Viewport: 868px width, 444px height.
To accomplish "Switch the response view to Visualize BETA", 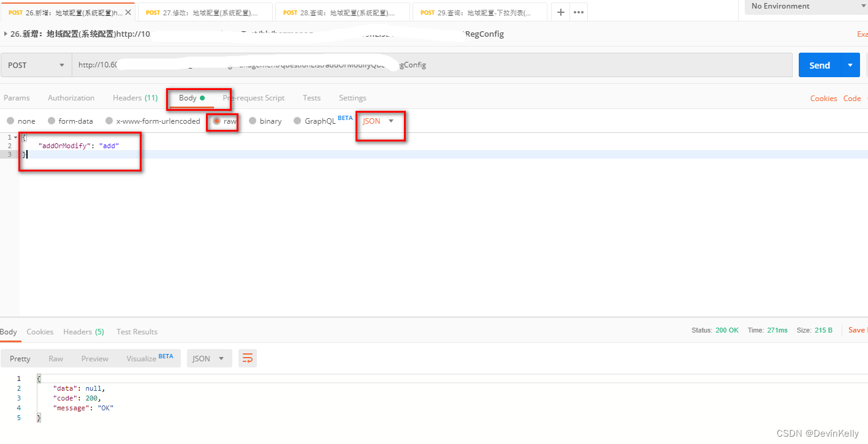I will [x=150, y=358].
